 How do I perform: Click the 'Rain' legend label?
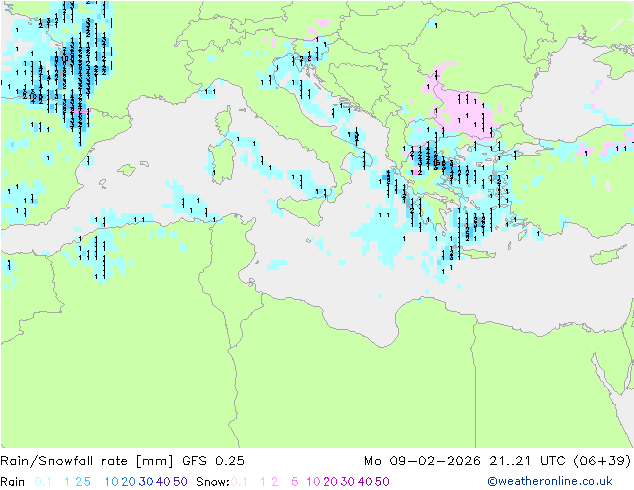(x=13, y=482)
